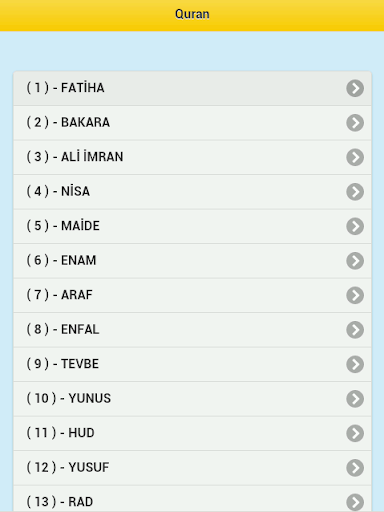Tap the chevron icon beside TEVBE
This screenshot has width=384, height=512.
click(355, 364)
